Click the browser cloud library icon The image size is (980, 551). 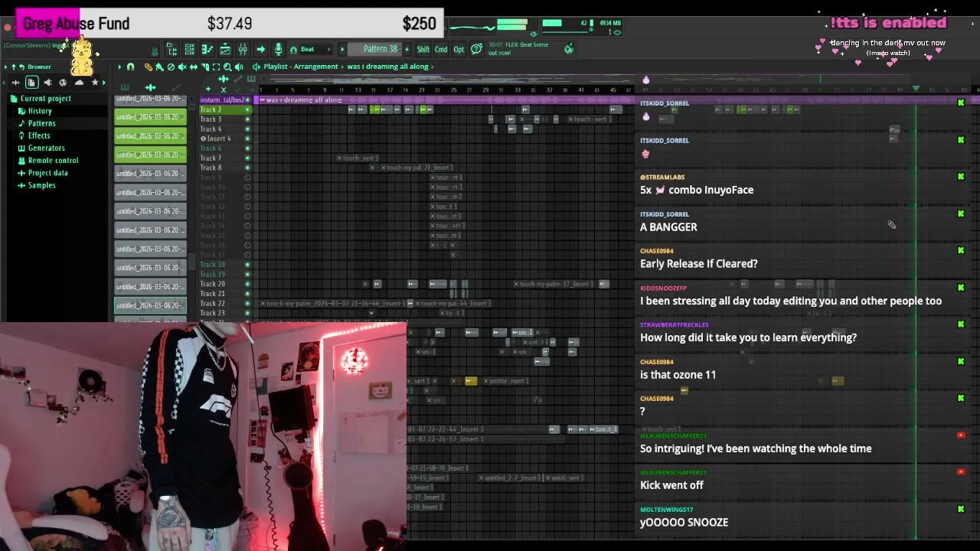[x=79, y=83]
